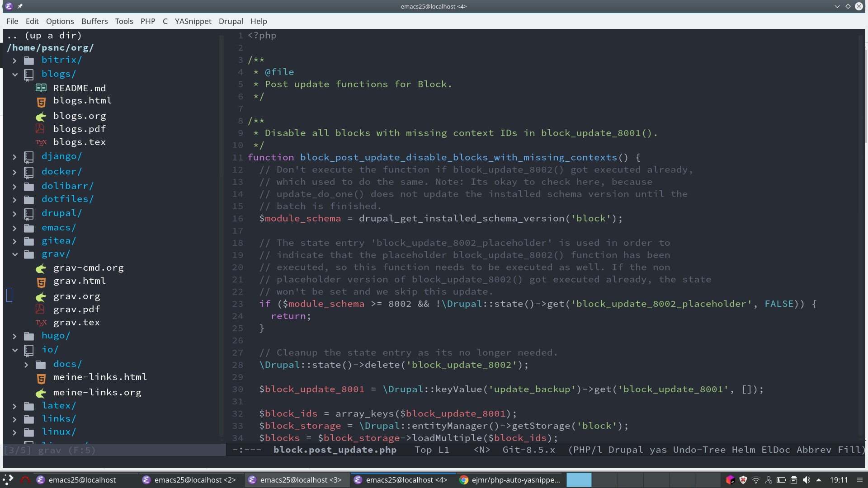Open the Buffers menu
Image resolution: width=868 pixels, height=488 pixels.
pyautogui.click(x=94, y=21)
